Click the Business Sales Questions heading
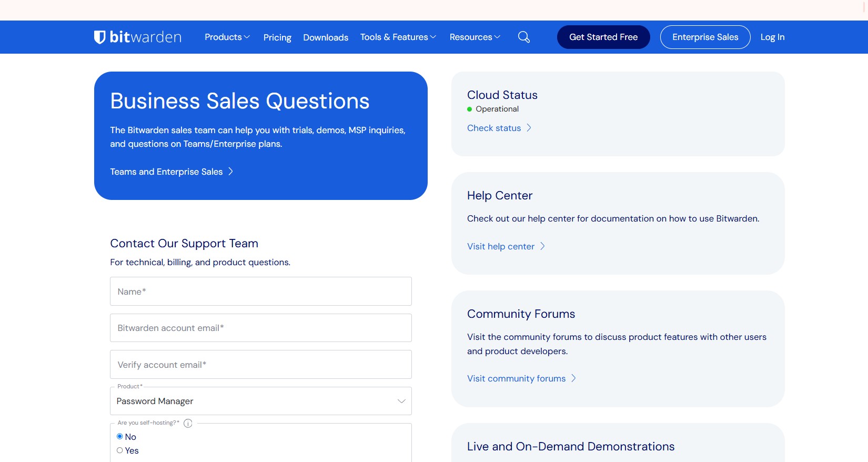 pos(240,101)
